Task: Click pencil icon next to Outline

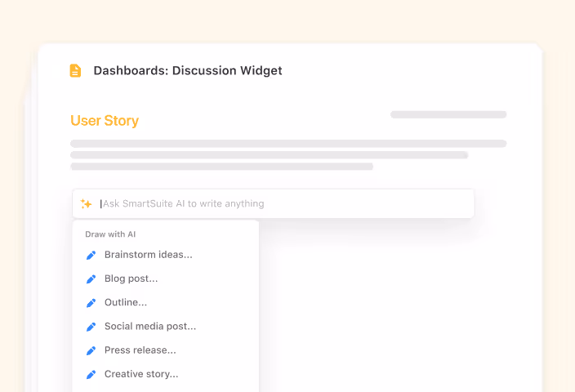Action: 91,302
